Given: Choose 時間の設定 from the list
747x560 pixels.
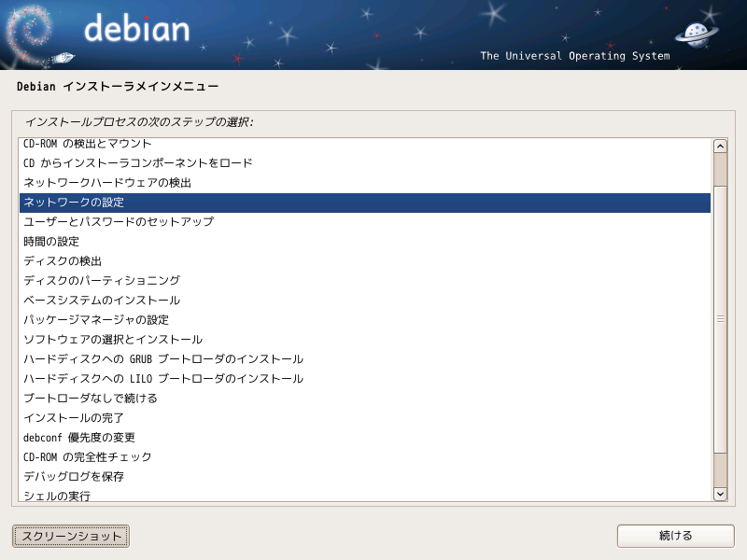Looking at the screenshot, I should 51,242.
